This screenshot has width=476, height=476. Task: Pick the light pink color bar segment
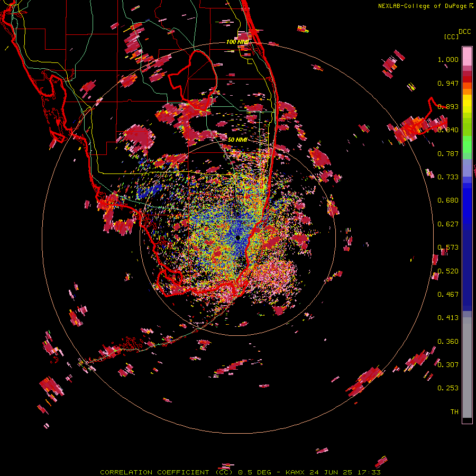[x=467, y=57]
